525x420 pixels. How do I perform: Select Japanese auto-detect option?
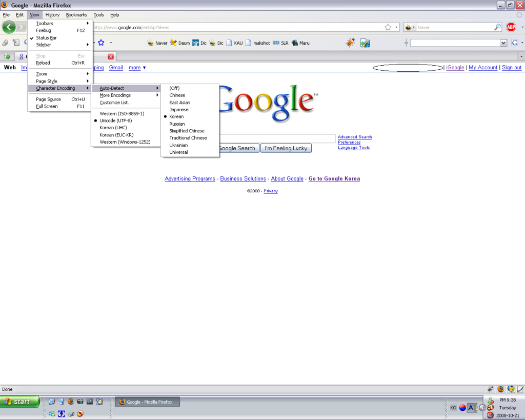[x=190, y=110]
